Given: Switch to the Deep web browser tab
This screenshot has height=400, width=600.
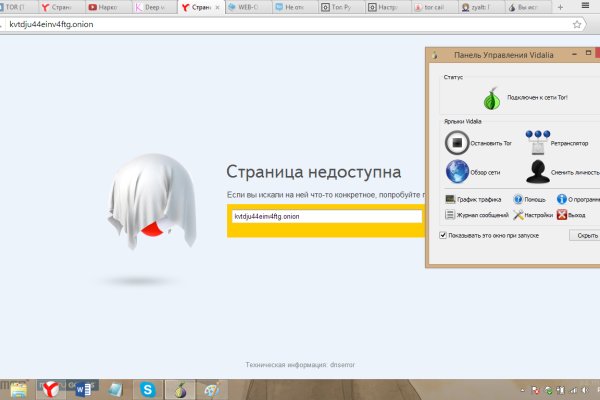Looking at the screenshot, I should click(155, 7).
